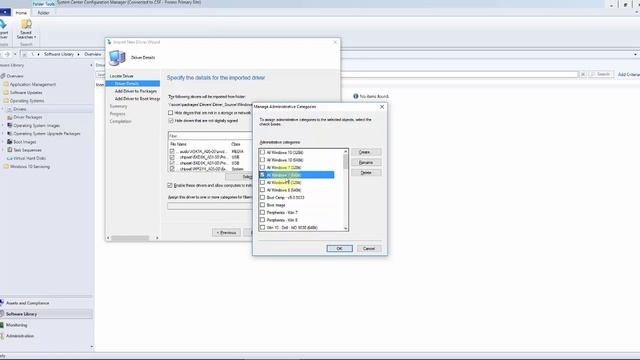Click Previous in the driver wizard
This screenshot has width=640, height=360.
(x=226, y=233)
